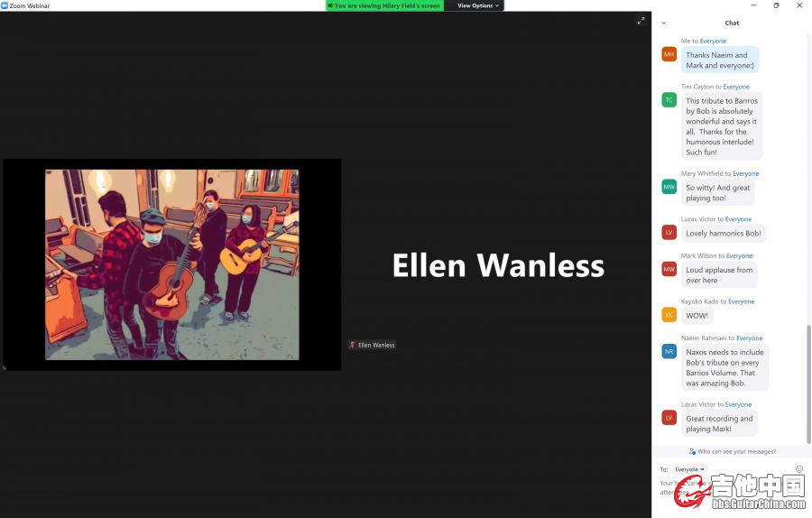Click Naeim Rahmani's NR avatar
Viewport: 812px width, 518px height.
(x=669, y=351)
